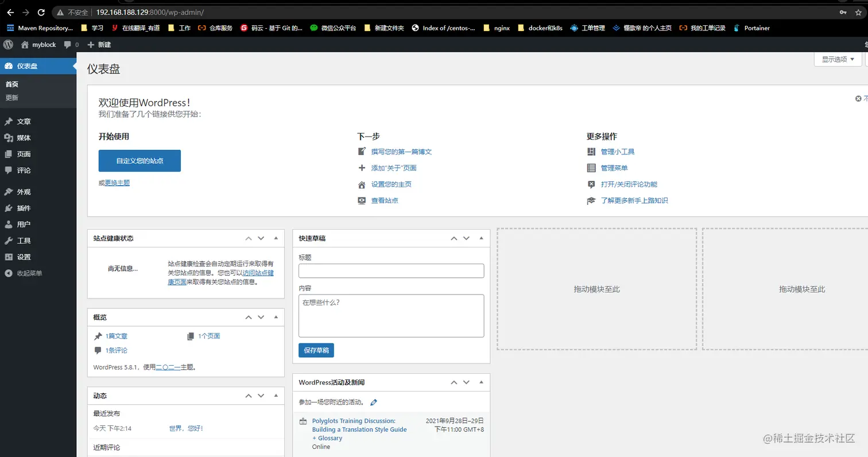Click the 标题 title input field
The image size is (868, 457).
(392, 271)
